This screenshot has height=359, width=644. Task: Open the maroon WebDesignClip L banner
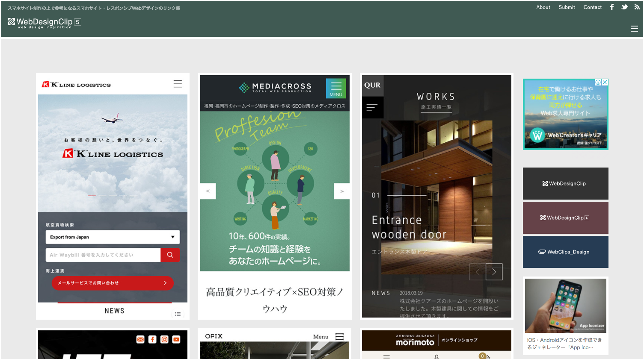565,218
